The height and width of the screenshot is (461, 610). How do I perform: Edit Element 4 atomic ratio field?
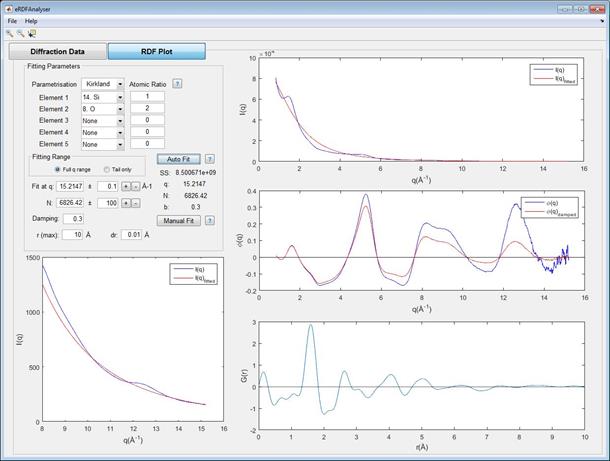click(x=147, y=131)
